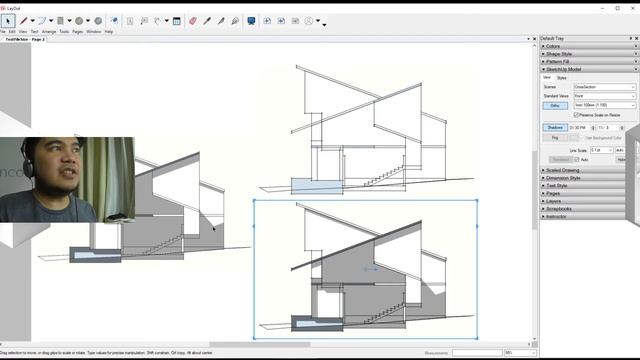640x360 pixels.
Task: Choose the Dimension tool
Action: pyautogui.click(x=158, y=21)
